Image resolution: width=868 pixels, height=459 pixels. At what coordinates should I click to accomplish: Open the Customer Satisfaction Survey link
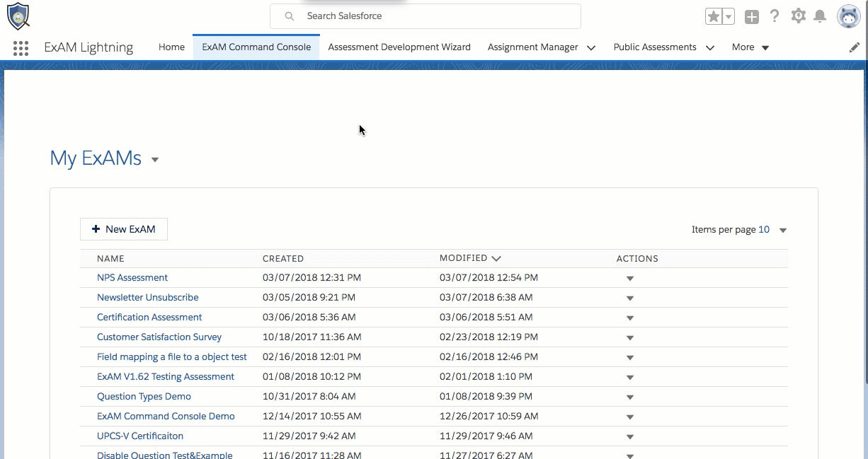(159, 337)
